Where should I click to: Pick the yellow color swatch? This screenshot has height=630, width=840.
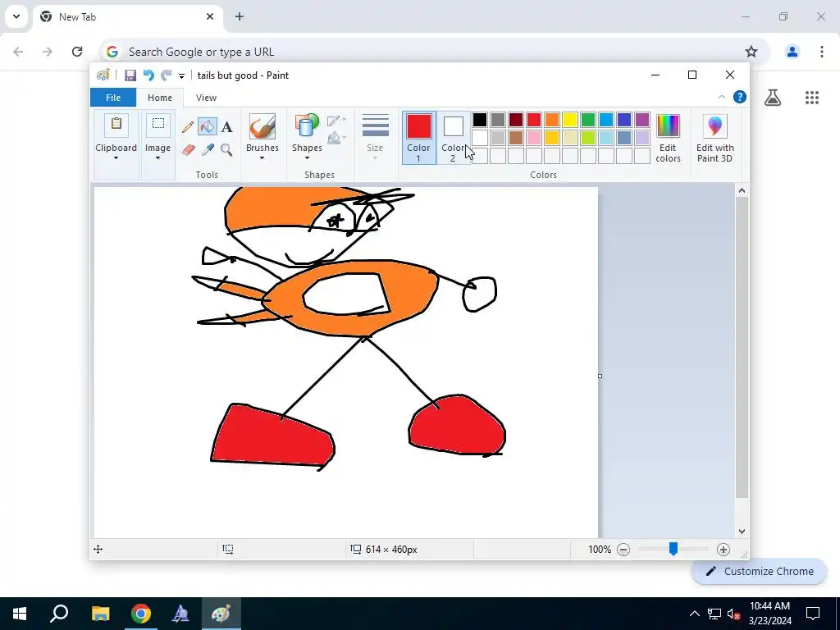pos(570,120)
